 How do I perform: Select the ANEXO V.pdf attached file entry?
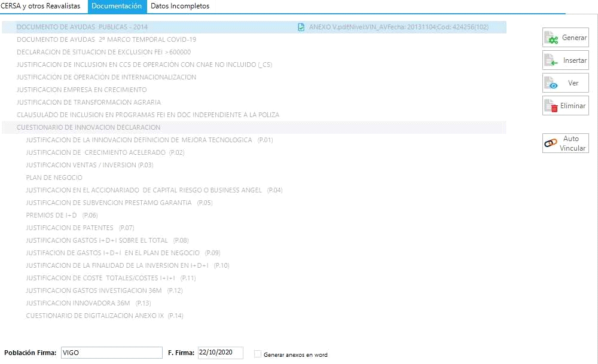point(398,27)
